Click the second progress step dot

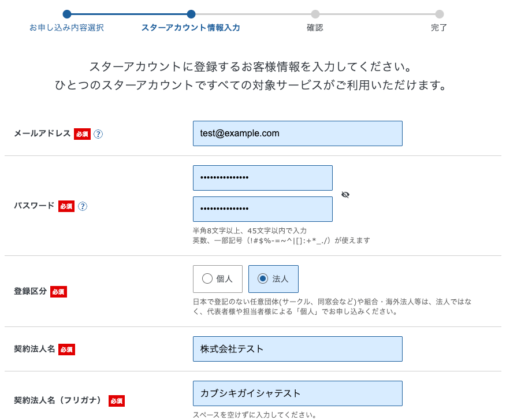click(191, 14)
